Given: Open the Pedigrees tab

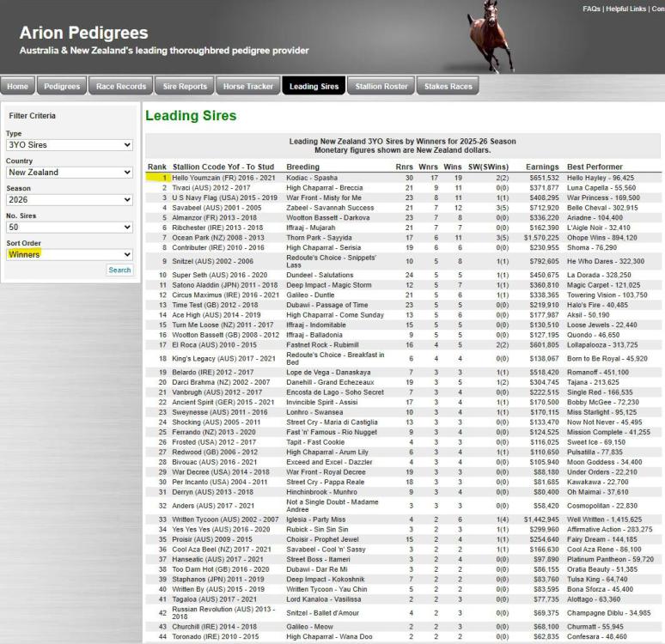Looking at the screenshot, I should click(x=62, y=86).
